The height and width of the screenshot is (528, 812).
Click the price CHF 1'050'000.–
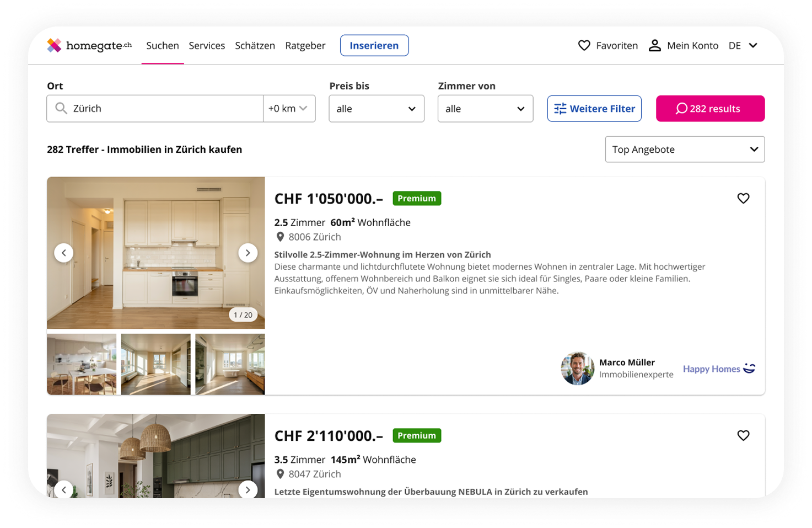point(329,199)
